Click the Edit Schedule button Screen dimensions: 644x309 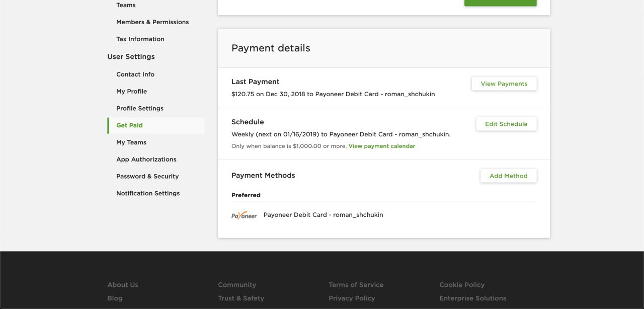tap(506, 124)
